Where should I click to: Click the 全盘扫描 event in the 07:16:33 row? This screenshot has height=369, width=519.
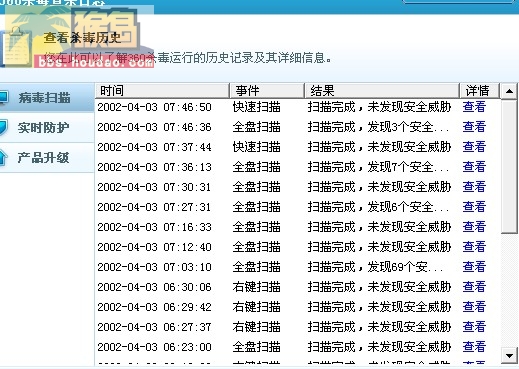tap(256, 227)
